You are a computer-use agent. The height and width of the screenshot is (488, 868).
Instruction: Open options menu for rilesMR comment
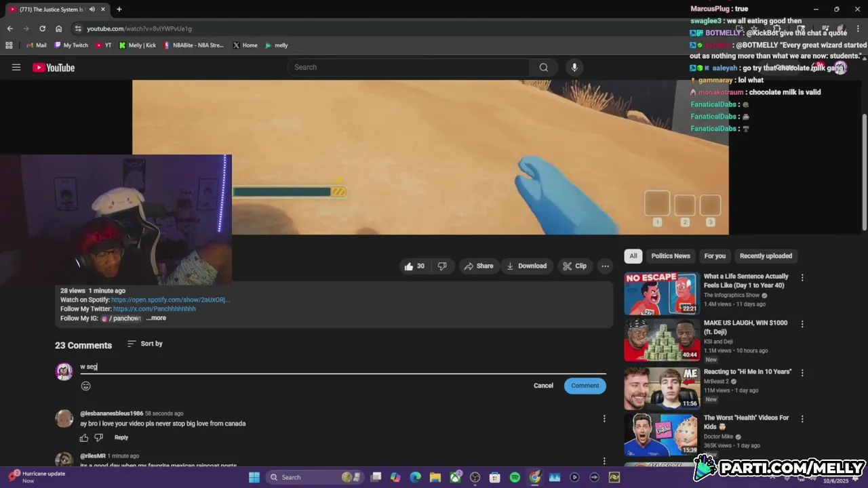(604, 461)
